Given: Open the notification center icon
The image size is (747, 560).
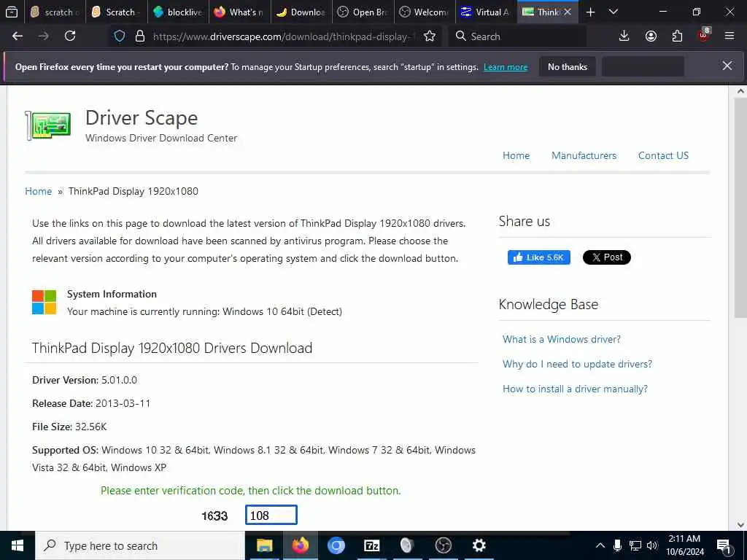Looking at the screenshot, I should [x=724, y=546].
